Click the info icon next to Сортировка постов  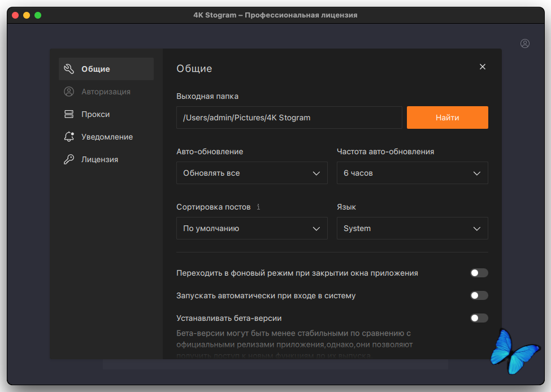[258, 207]
